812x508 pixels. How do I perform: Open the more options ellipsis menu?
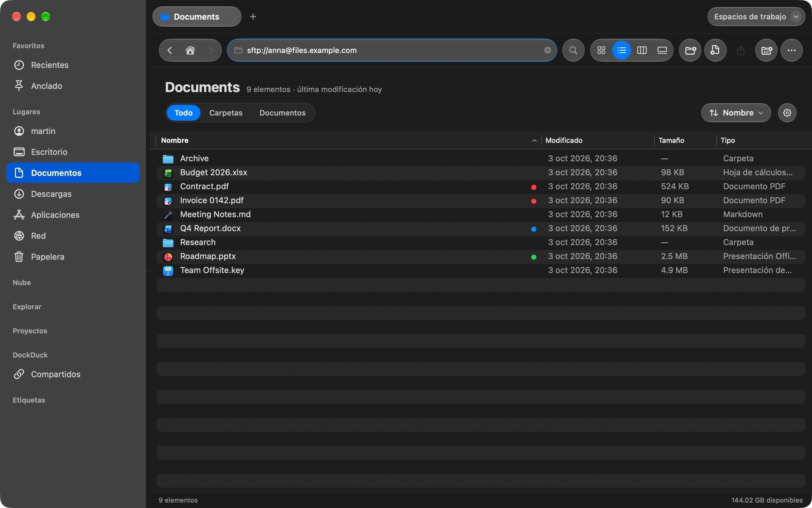[x=791, y=50]
